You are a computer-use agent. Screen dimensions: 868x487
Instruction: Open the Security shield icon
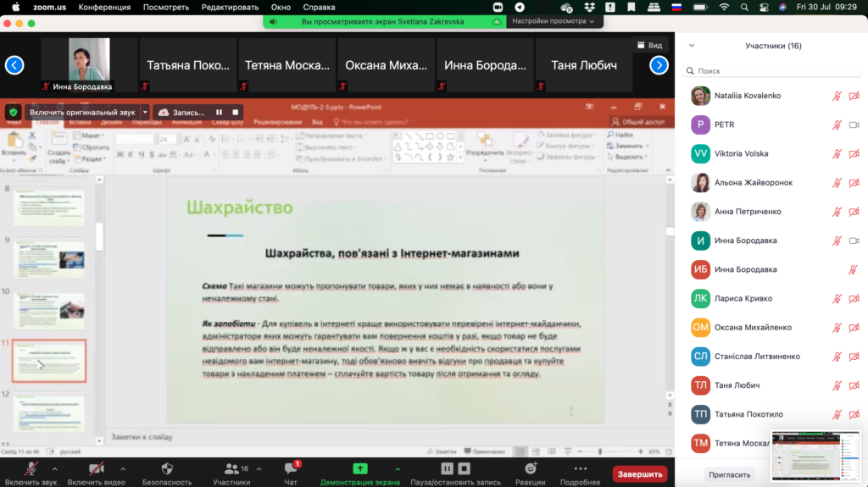coord(166,468)
